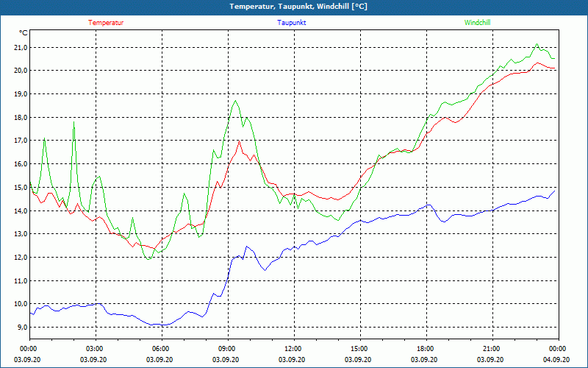The width and height of the screenshot is (588, 368).
Task: Select the 14,0 y-axis value
Action: point(21,210)
